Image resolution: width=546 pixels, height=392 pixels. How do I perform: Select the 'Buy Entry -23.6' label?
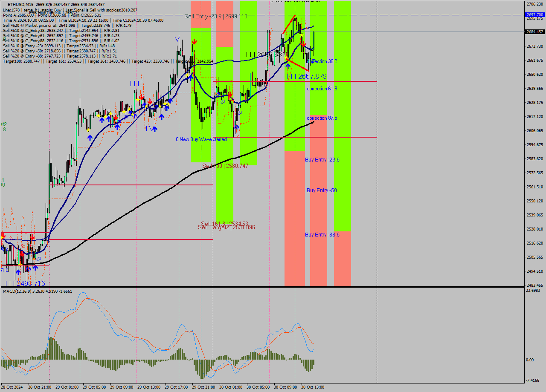[x=322, y=160]
